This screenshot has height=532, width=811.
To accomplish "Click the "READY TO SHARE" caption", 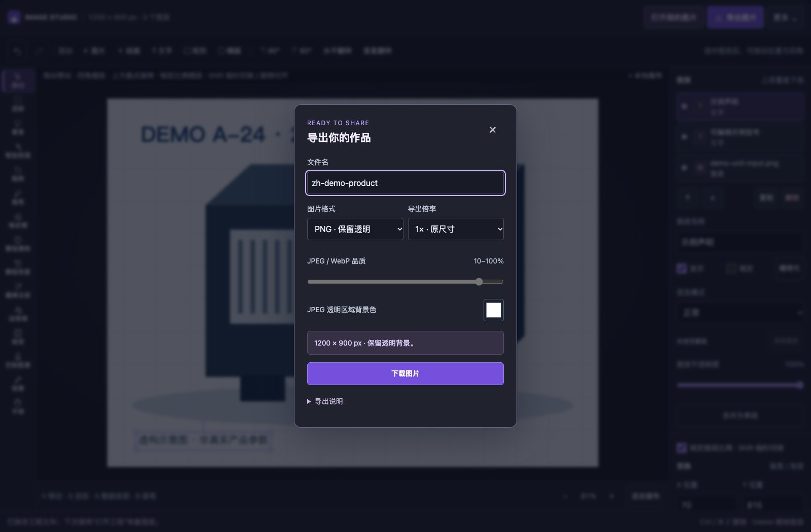I will [x=338, y=123].
